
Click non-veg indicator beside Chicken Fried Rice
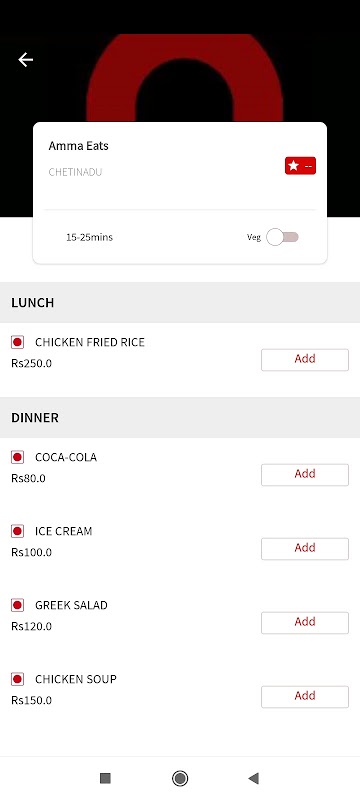coord(17,342)
